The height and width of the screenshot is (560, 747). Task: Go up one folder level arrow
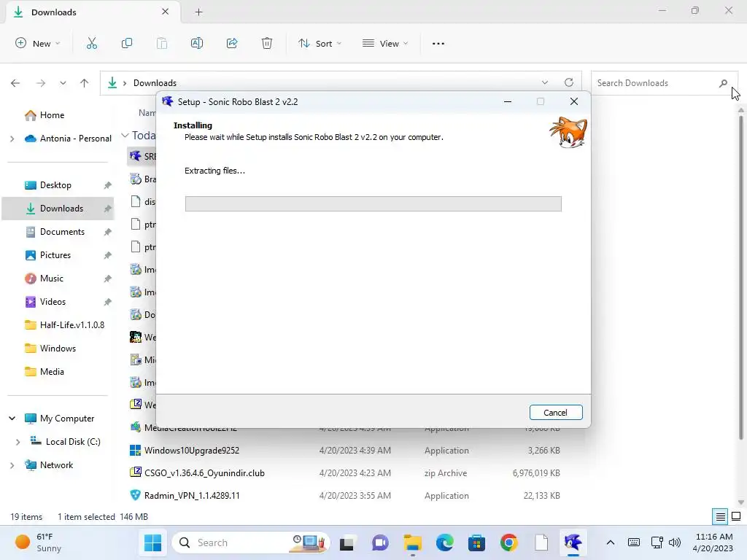pos(85,83)
